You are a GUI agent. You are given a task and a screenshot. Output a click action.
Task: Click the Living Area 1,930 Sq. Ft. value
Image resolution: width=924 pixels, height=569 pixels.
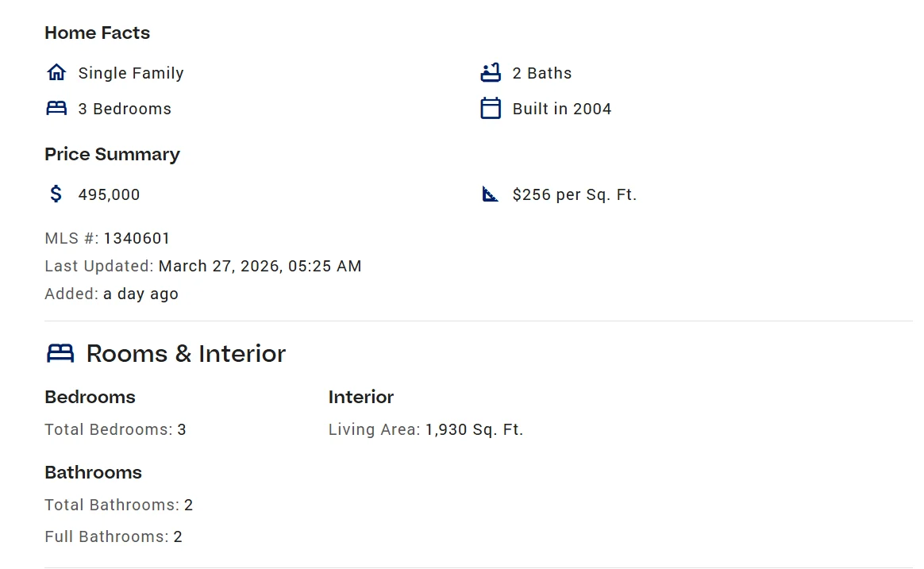coord(474,429)
